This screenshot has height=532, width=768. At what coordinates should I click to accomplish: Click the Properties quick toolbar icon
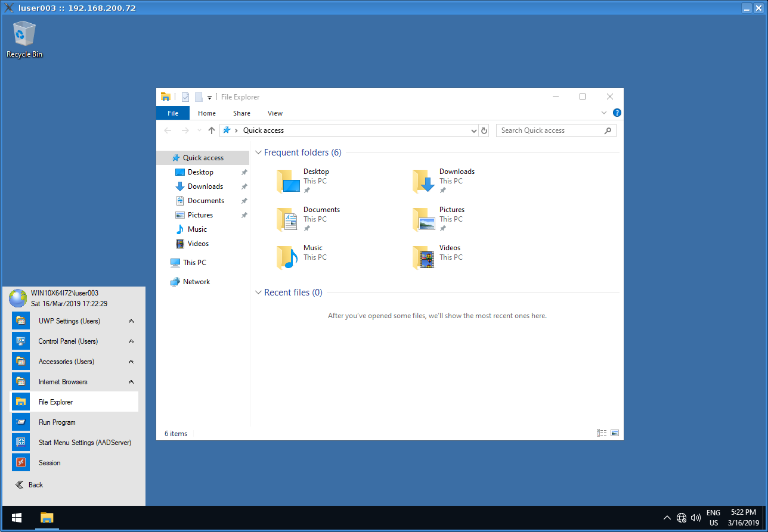[x=185, y=97]
